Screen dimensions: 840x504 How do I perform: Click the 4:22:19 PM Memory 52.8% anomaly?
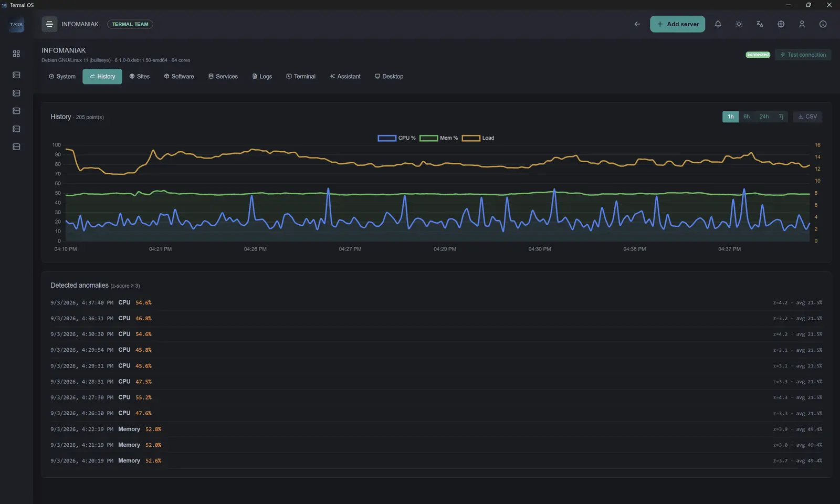point(436,429)
